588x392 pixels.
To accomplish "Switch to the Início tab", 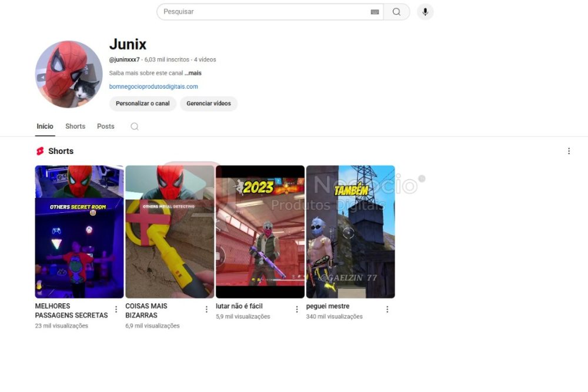I will pos(45,126).
